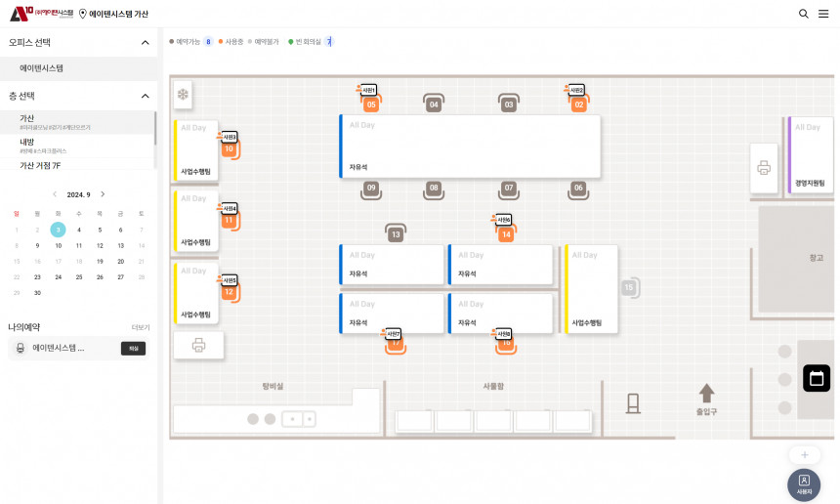Screen dimensions: 840x504
Task: Open the black calendar floating button
Action: click(x=816, y=378)
